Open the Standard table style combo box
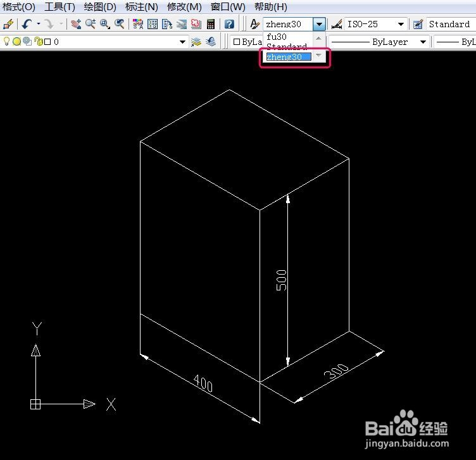The image size is (476, 460). [x=451, y=24]
